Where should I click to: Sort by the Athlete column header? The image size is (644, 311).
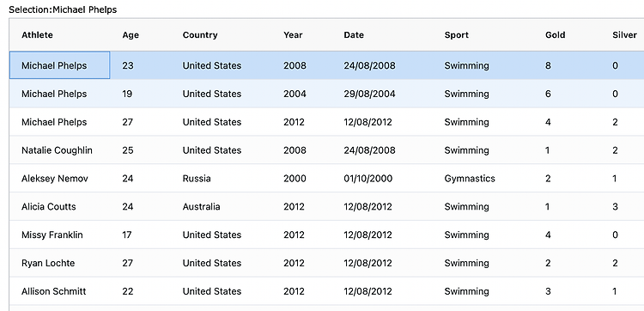coord(59,35)
